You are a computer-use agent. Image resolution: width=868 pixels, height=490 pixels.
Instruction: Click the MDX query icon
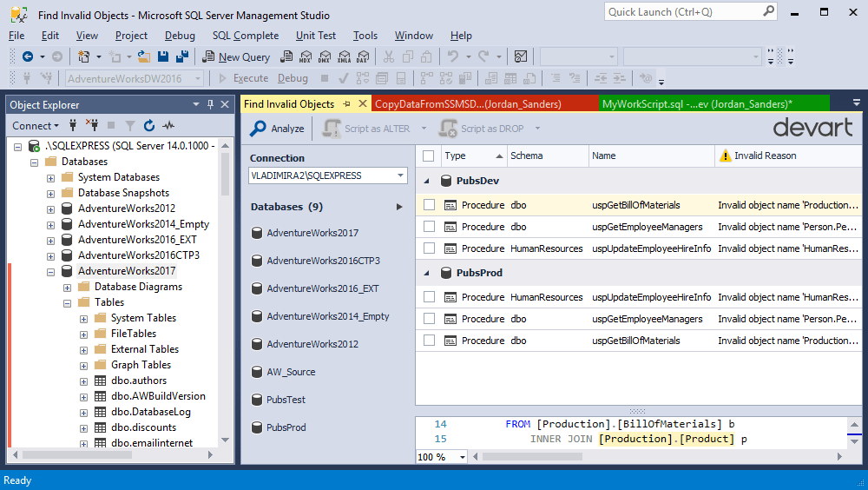(306, 56)
